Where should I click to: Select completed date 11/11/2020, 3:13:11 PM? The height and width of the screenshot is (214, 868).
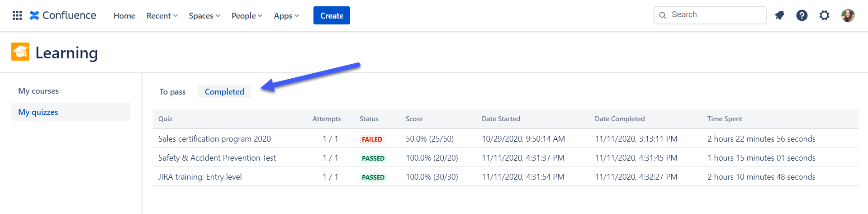click(x=636, y=139)
